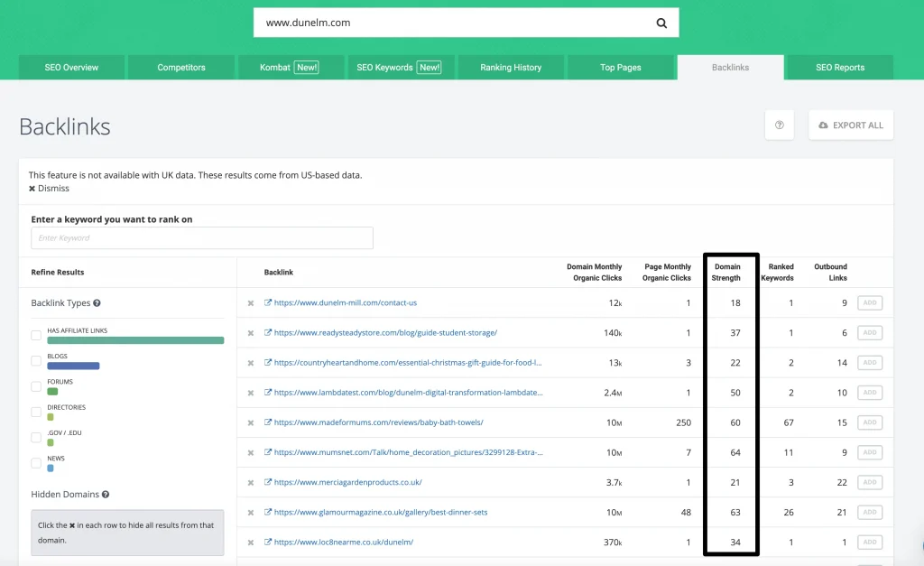Open the help question mark button

tap(779, 125)
